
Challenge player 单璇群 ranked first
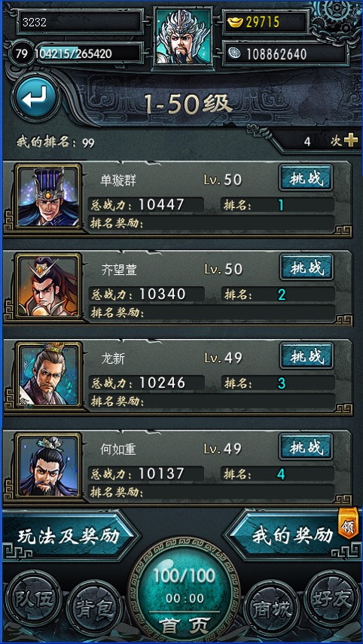click(307, 179)
